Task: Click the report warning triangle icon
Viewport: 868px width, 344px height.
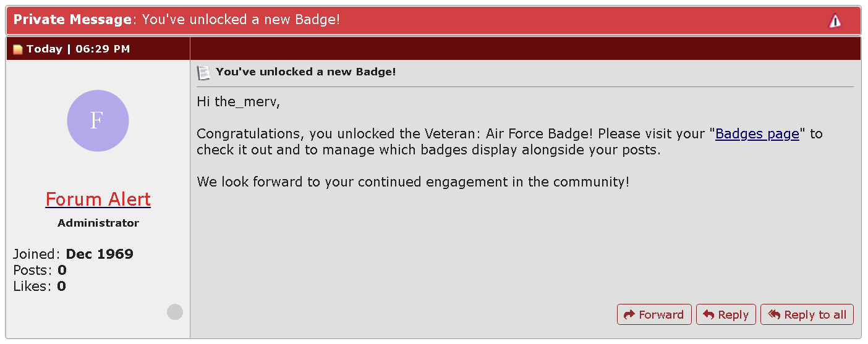Action: coord(835,21)
